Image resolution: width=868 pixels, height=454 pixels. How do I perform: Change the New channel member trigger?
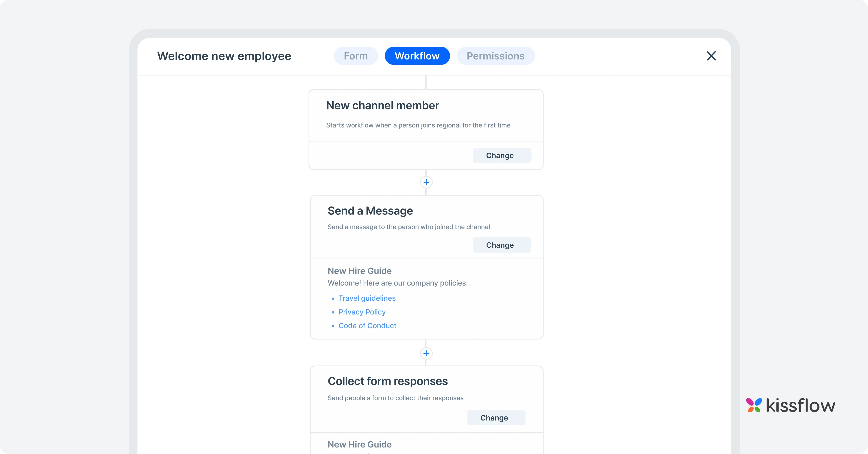point(502,156)
